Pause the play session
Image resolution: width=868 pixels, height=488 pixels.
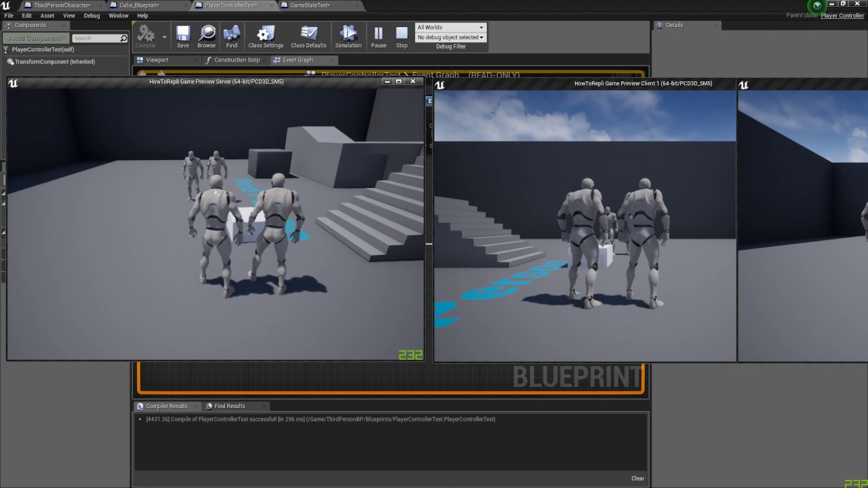click(378, 36)
